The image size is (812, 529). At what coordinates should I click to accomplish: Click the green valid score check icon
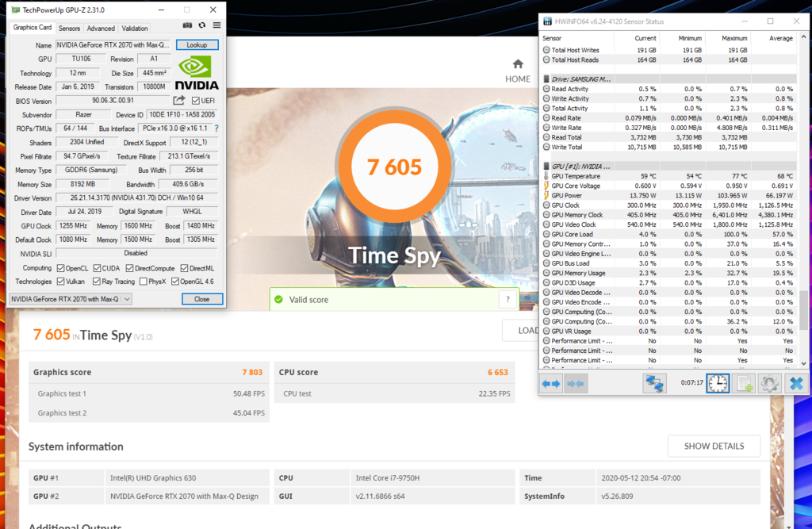pyautogui.click(x=278, y=300)
